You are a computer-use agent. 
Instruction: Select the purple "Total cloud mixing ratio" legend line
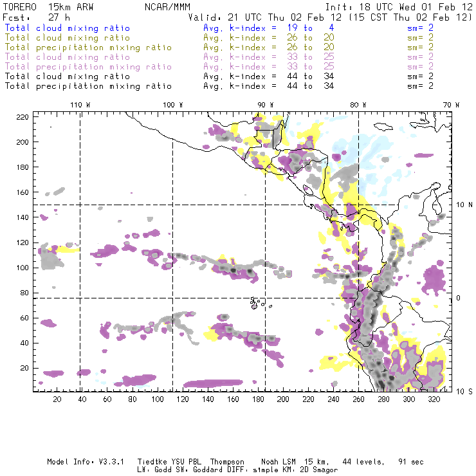[68, 57]
